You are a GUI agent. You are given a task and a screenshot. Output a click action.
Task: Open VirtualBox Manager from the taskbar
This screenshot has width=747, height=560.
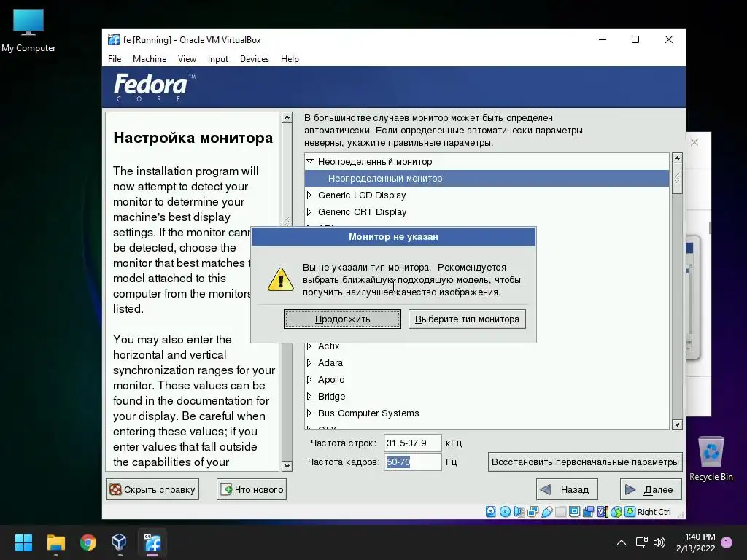pos(119,542)
